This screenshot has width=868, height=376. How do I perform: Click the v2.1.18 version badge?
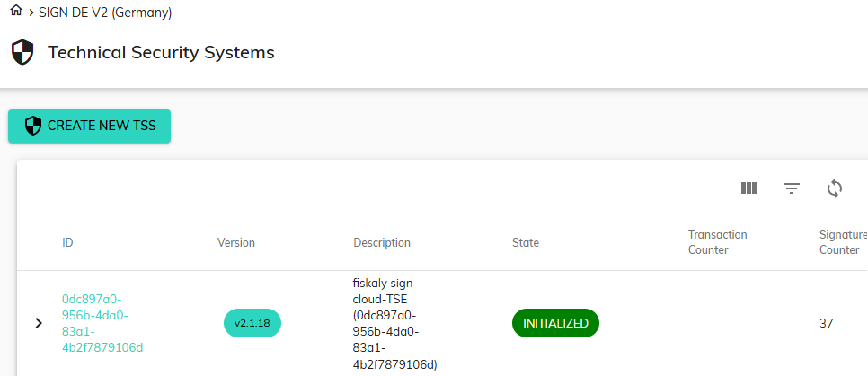pyautogui.click(x=252, y=323)
